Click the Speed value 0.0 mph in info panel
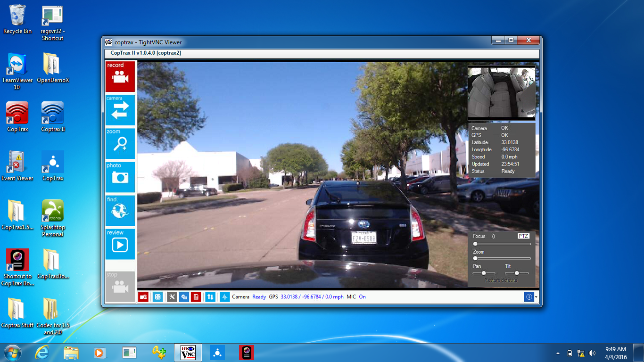Viewport: 644px width, 362px height. coord(509,157)
